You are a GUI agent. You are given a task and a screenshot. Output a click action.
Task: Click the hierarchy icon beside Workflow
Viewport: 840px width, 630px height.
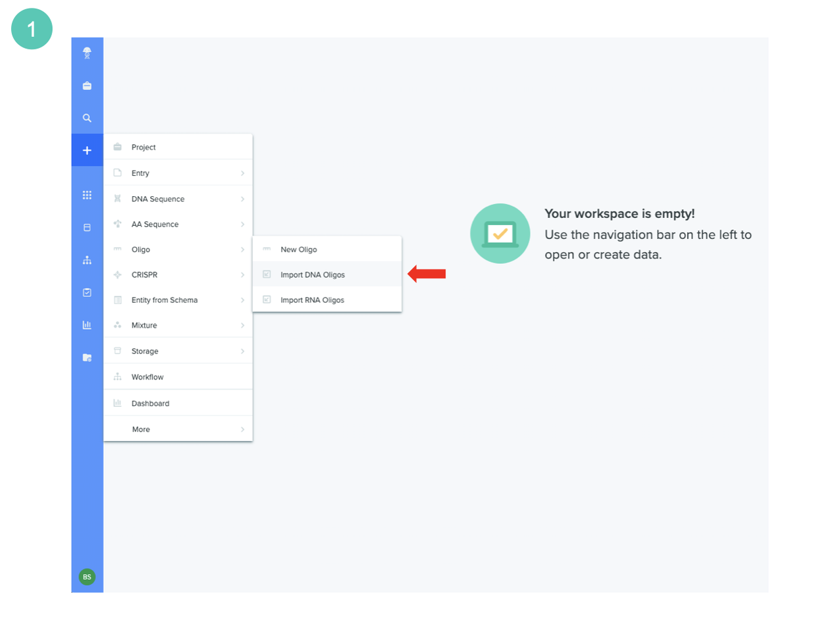click(x=118, y=377)
